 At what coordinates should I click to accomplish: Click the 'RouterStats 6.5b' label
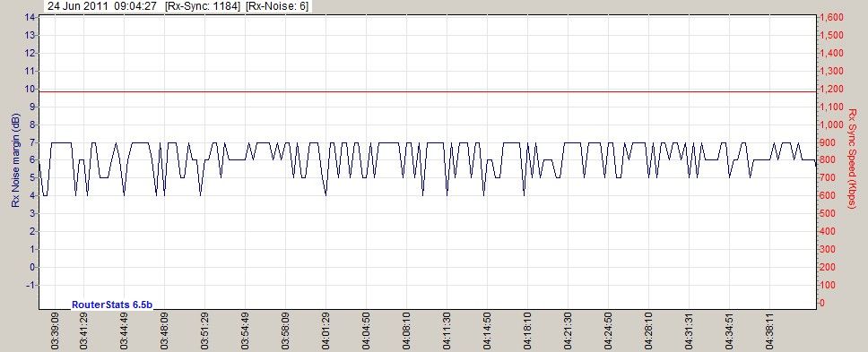pyautogui.click(x=112, y=305)
